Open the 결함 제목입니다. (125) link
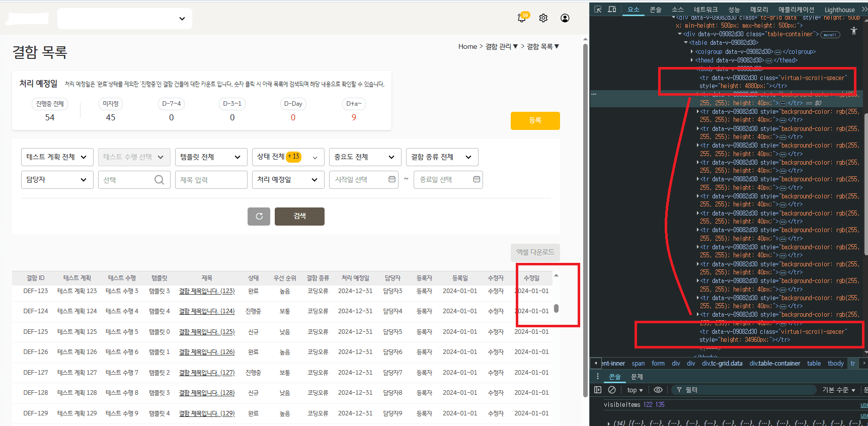Image resolution: width=868 pixels, height=426 pixels. [207, 332]
